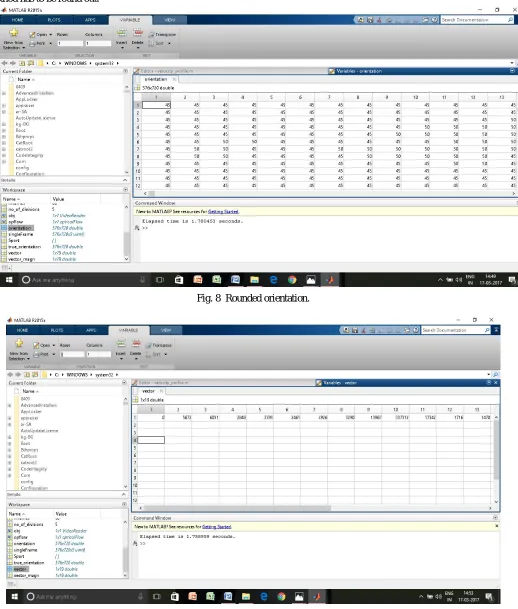Open the Open dropdown arrow in lower MATLAB ribbon
The height and width of the screenshot is (609, 518).
click(x=54, y=345)
